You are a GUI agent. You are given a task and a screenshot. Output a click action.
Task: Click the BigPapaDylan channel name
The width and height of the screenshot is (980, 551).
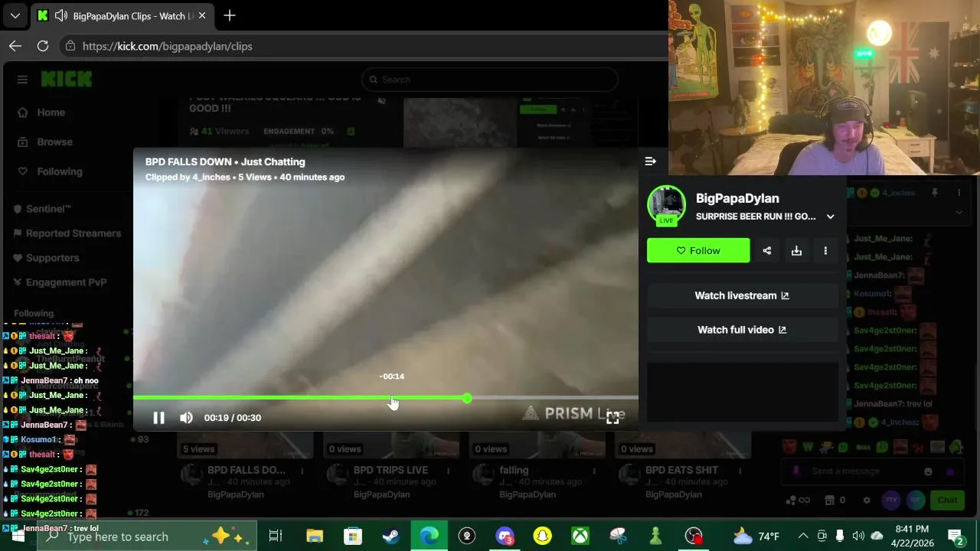click(737, 198)
